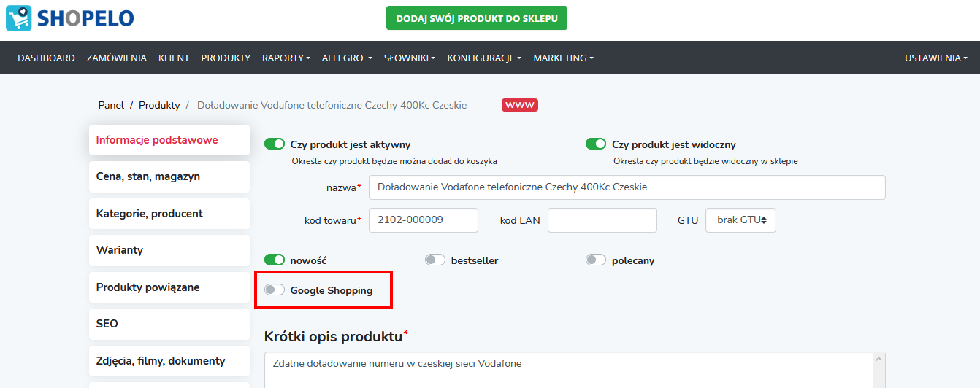Enable the 'bestseller' switch
This screenshot has height=388, width=980.
coord(435,260)
